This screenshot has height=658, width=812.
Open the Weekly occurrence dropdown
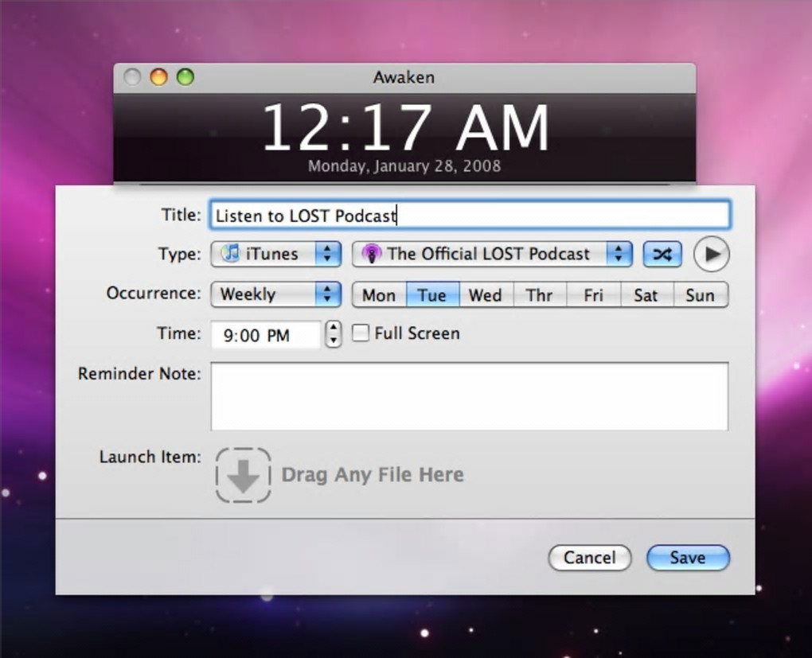(x=276, y=294)
